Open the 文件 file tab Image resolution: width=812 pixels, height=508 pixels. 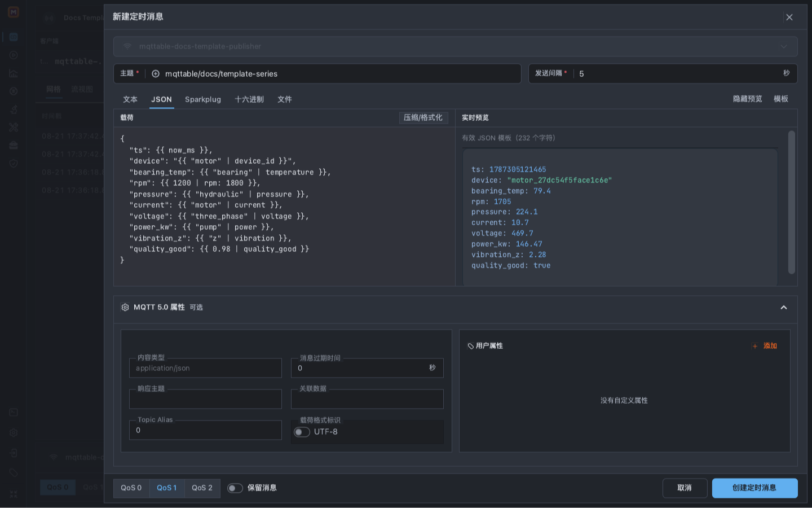click(285, 99)
